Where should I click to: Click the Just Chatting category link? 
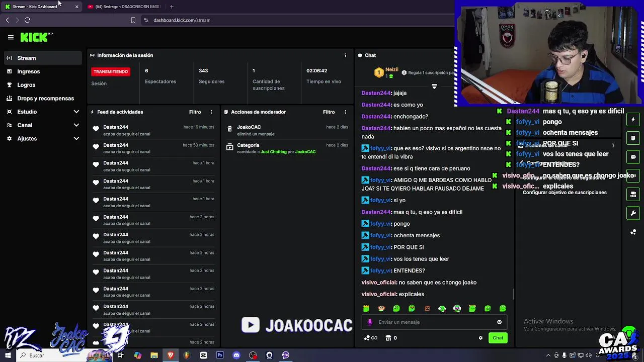coord(273,152)
